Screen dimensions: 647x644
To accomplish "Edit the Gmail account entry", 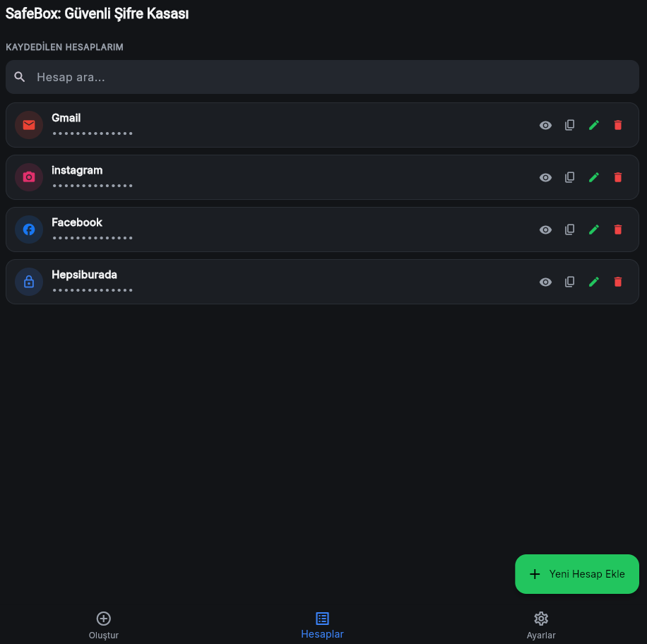I will pyautogui.click(x=594, y=125).
